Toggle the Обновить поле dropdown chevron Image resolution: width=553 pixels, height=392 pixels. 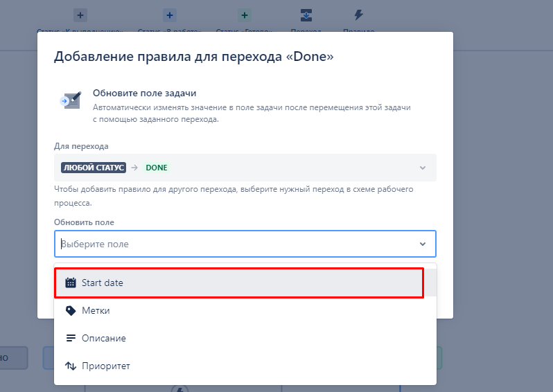423,244
